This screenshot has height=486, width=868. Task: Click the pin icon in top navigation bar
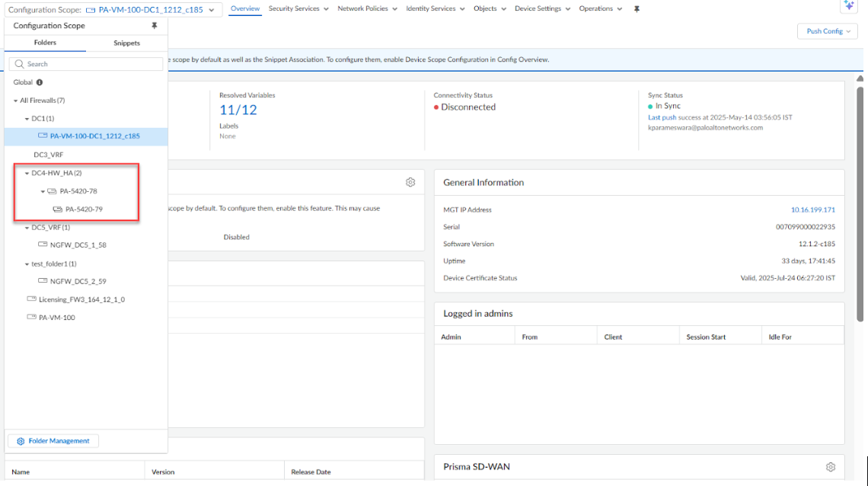[x=637, y=9]
